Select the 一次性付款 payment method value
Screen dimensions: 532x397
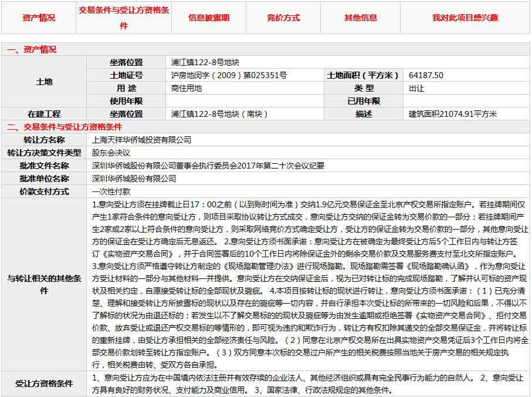tap(111, 191)
